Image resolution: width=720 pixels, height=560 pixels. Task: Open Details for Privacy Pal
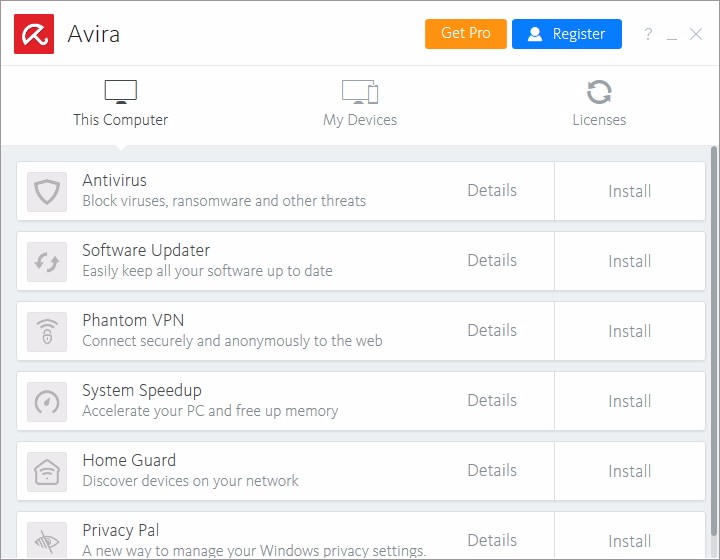click(492, 540)
